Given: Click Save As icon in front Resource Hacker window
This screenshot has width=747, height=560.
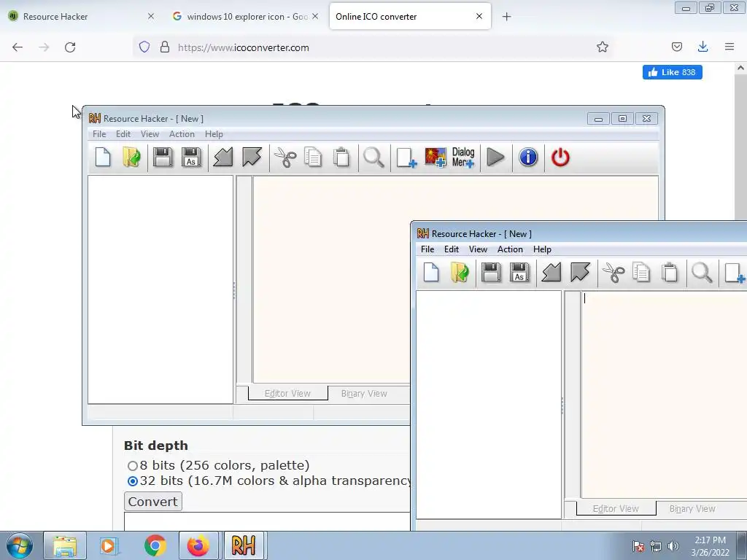Looking at the screenshot, I should (x=519, y=273).
